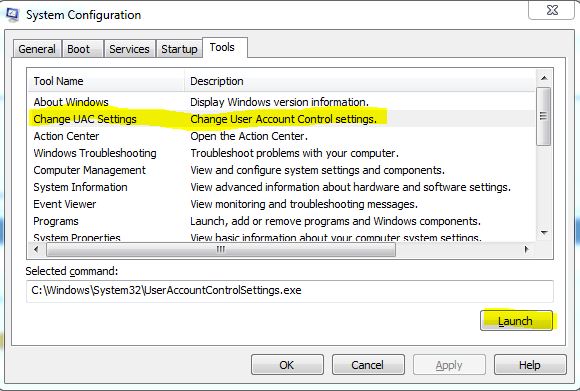Image resolution: width=580 pixels, height=391 pixels.
Task: Click 'View monitoring and troubleshooting messages.' text
Action: click(304, 204)
